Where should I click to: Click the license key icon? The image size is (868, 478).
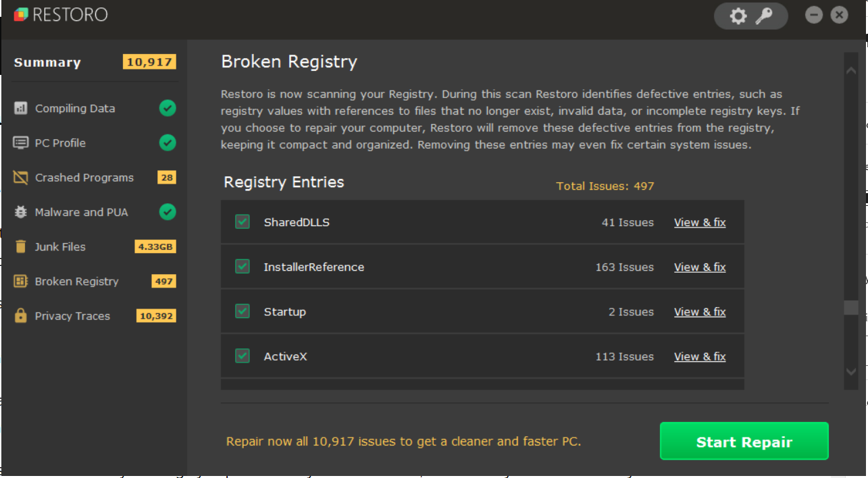[764, 16]
